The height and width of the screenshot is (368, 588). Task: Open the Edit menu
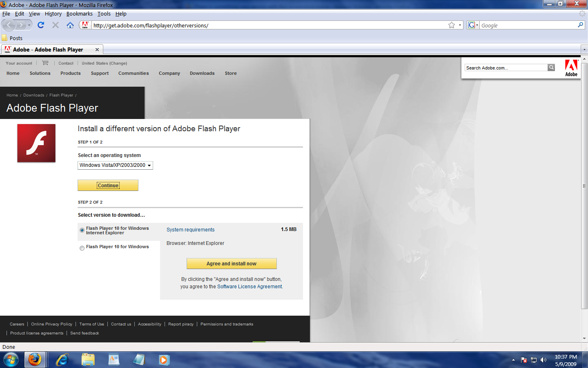[x=20, y=13]
